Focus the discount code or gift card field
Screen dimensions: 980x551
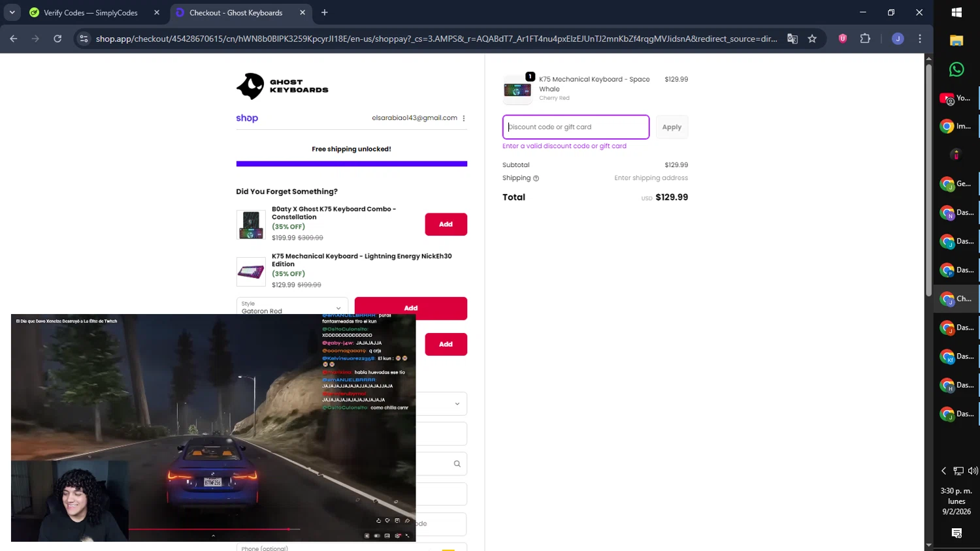point(576,127)
